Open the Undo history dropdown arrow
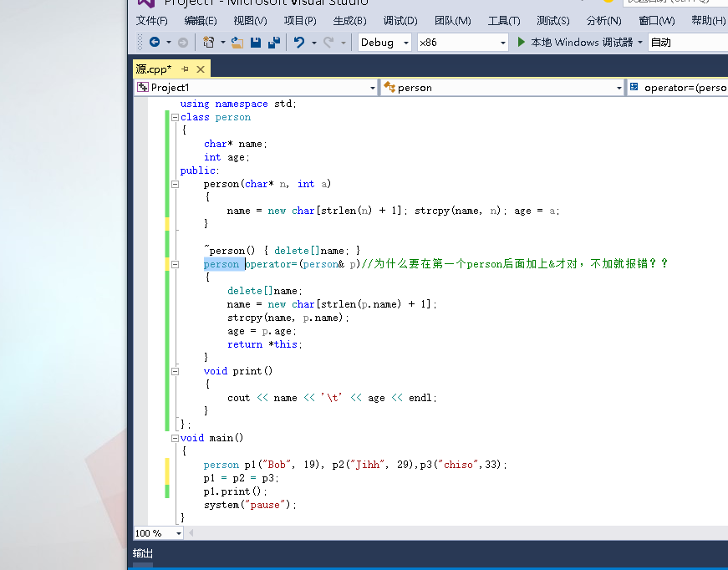The width and height of the screenshot is (728, 570). pyautogui.click(x=314, y=43)
